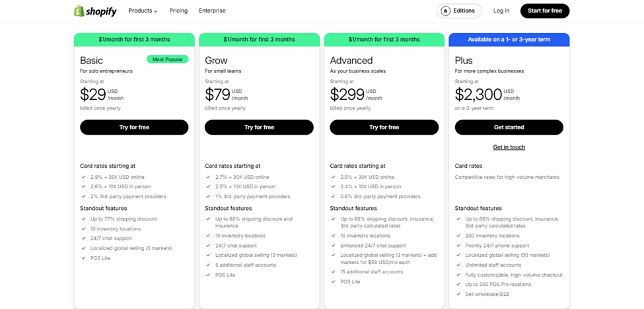Click Try for free under Grow plan
644x309 pixels.
[x=259, y=127]
